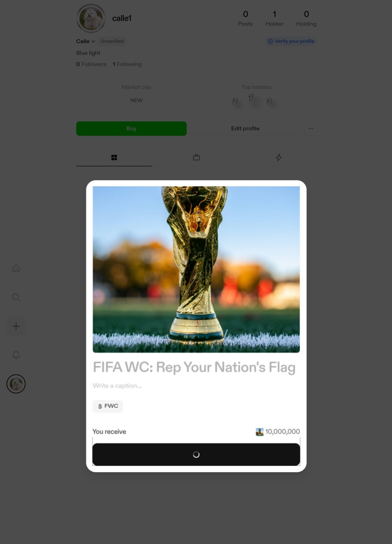Open the sidebar profile avatar
Screen dimensions: 392x544
[x=16, y=384]
